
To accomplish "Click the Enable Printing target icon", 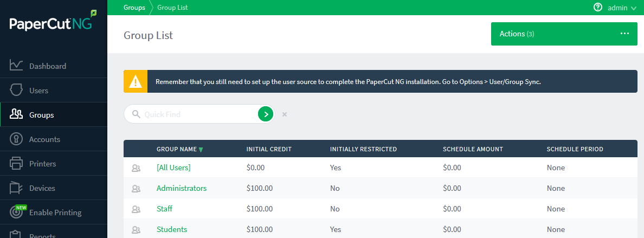I will tap(16, 213).
